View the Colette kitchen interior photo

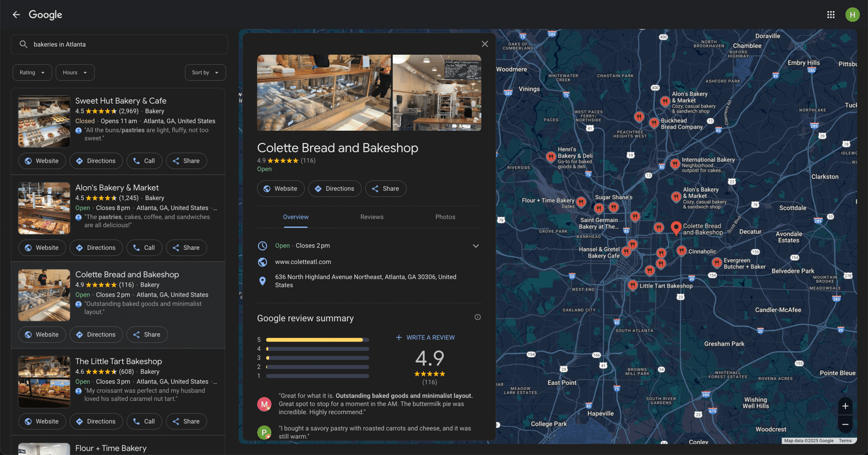pos(437,93)
